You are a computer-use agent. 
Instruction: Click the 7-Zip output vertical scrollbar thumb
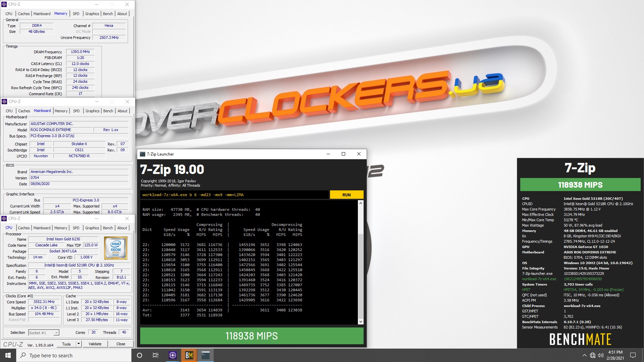click(361, 276)
